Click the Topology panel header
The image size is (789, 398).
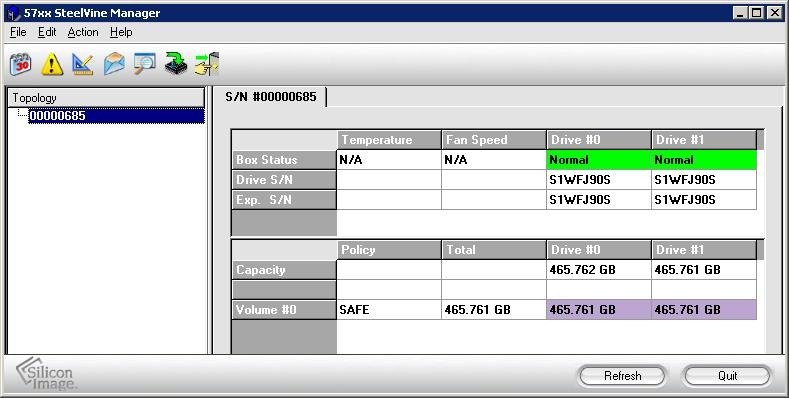tap(106, 98)
